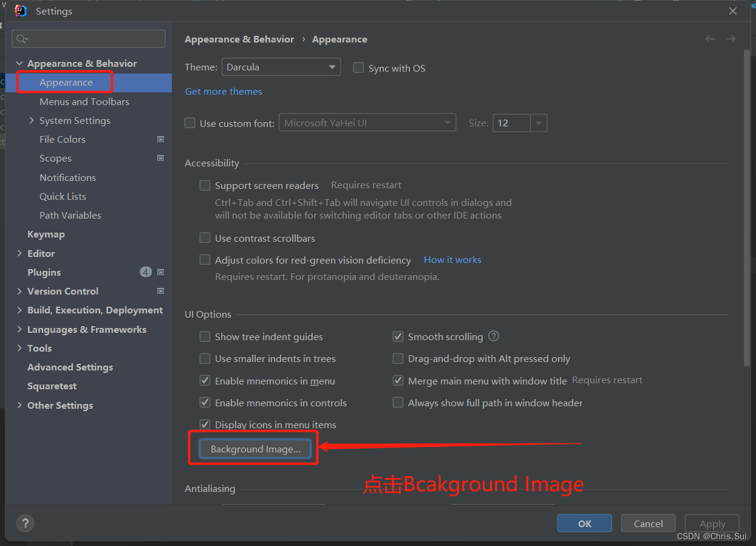
Task: Open Path Variables settings page
Action: pos(70,215)
